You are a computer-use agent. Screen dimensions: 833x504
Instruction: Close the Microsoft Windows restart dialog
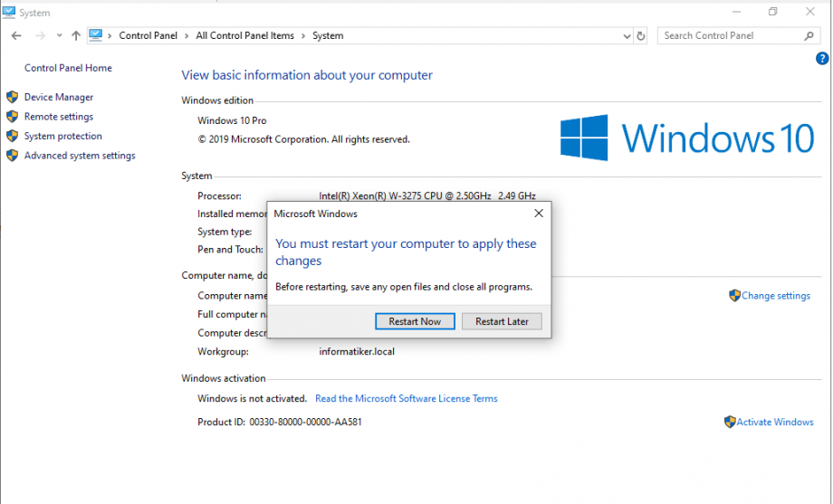click(539, 213)
